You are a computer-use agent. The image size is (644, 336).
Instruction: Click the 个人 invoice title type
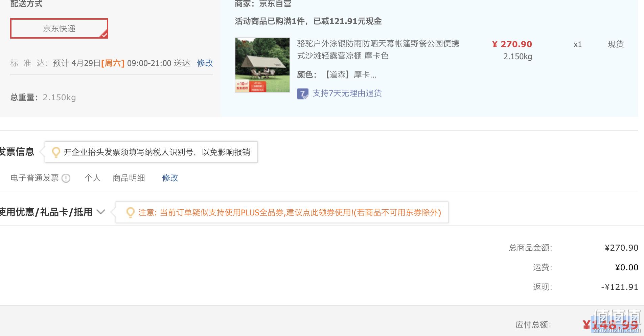click(93, 178)
